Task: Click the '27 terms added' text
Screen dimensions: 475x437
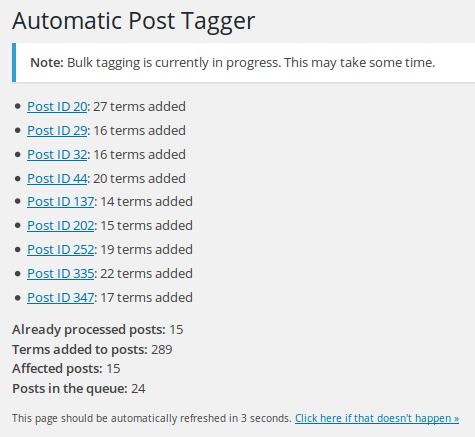Action: click(139, 107)
